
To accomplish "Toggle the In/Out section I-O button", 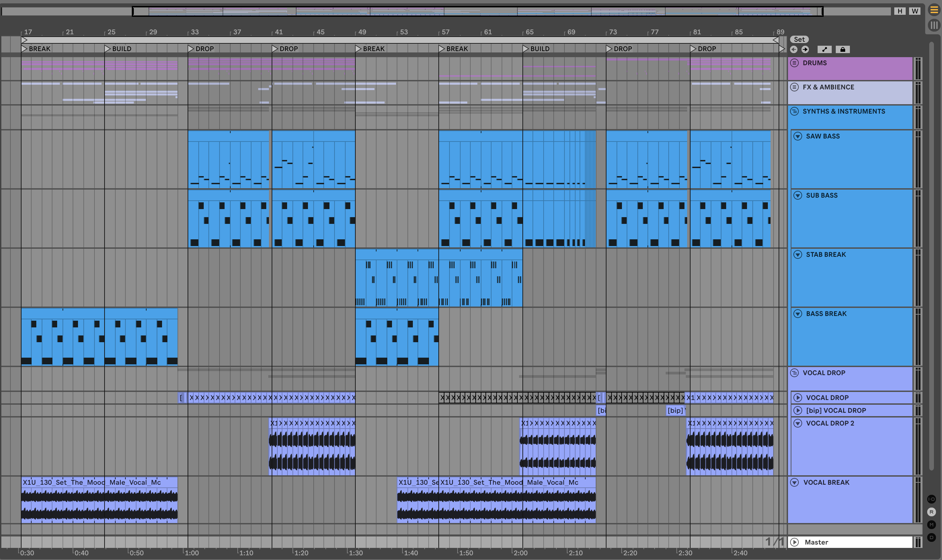I will [932, 499].
